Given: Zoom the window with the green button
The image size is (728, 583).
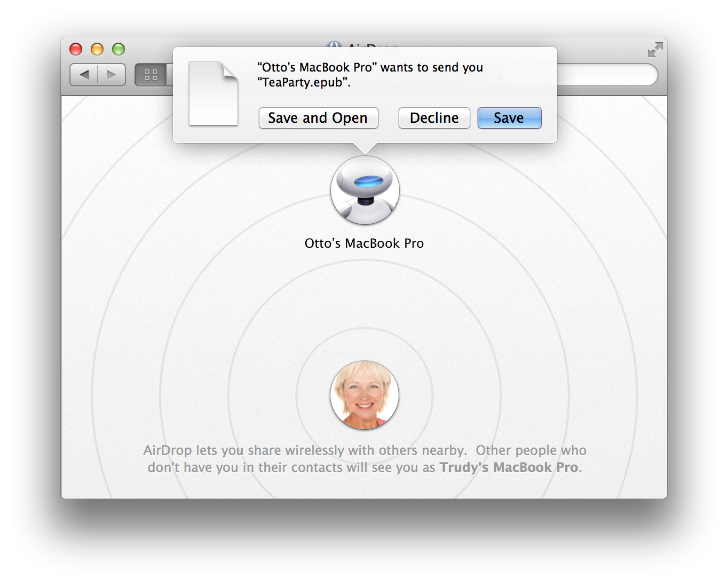Looking at the screenshot, I should click(x=118, y=49).
